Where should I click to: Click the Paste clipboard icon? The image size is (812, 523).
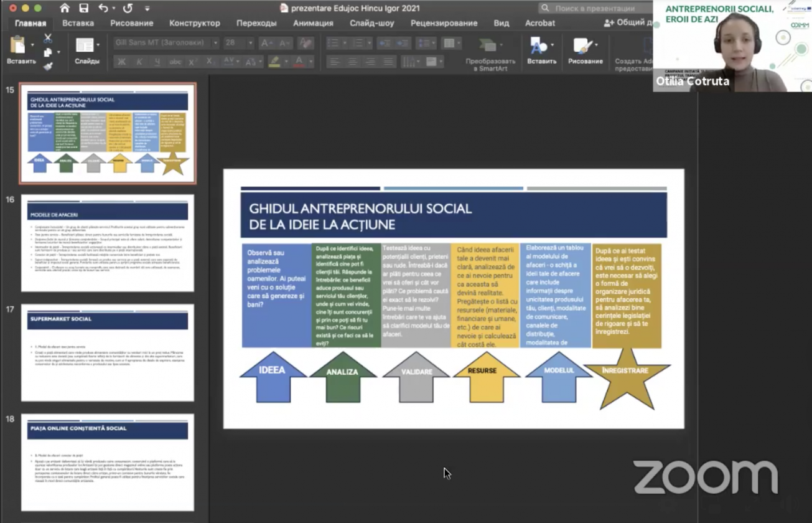[19, 46]
